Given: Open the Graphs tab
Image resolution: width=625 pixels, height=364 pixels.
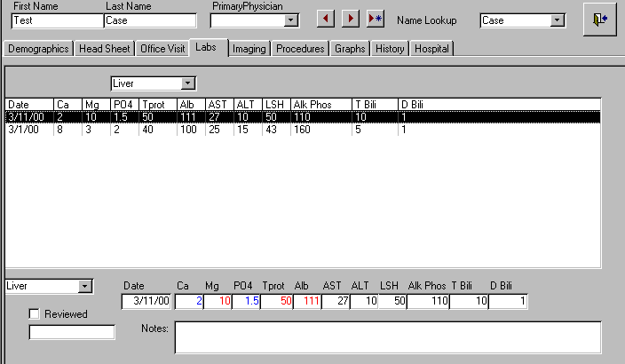Looking at the screenshot, I should 350,49.
